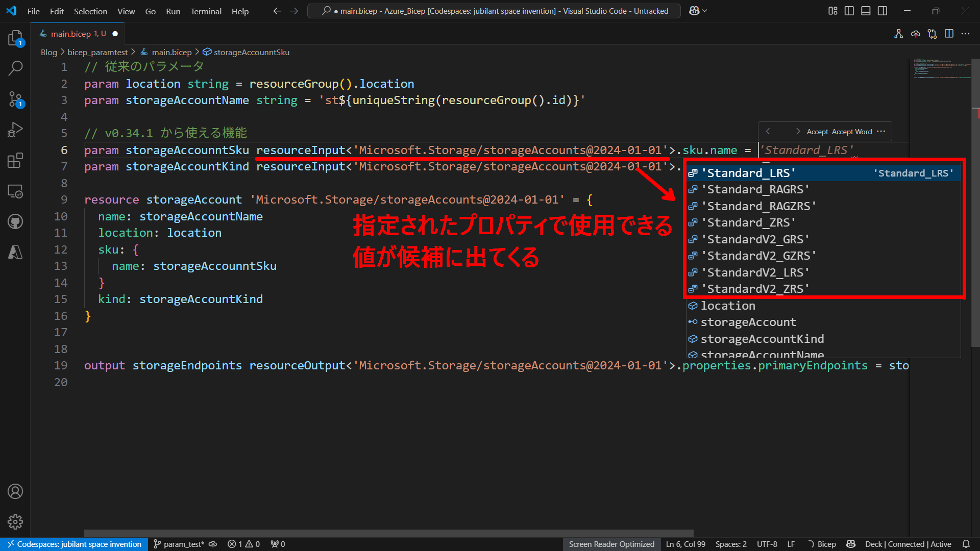Open the Run and Debug view
Screen dimensions: 980x551
click(15, 130)
